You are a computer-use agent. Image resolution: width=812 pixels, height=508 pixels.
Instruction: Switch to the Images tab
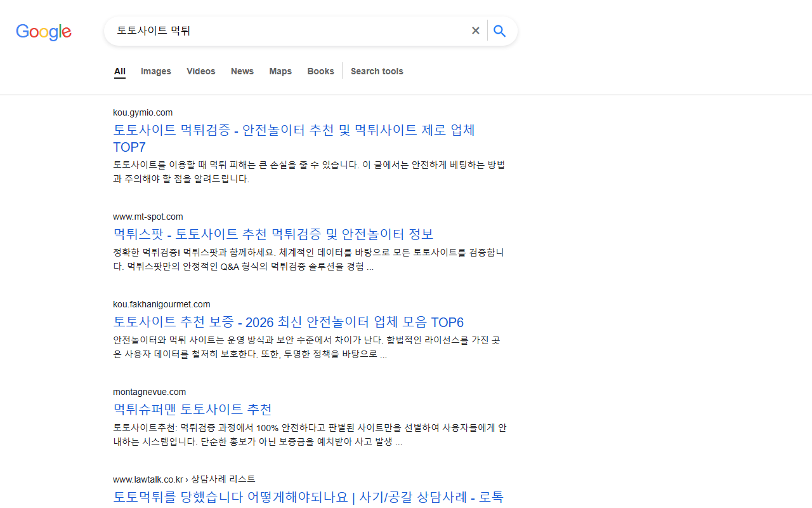tap(156, 71)
